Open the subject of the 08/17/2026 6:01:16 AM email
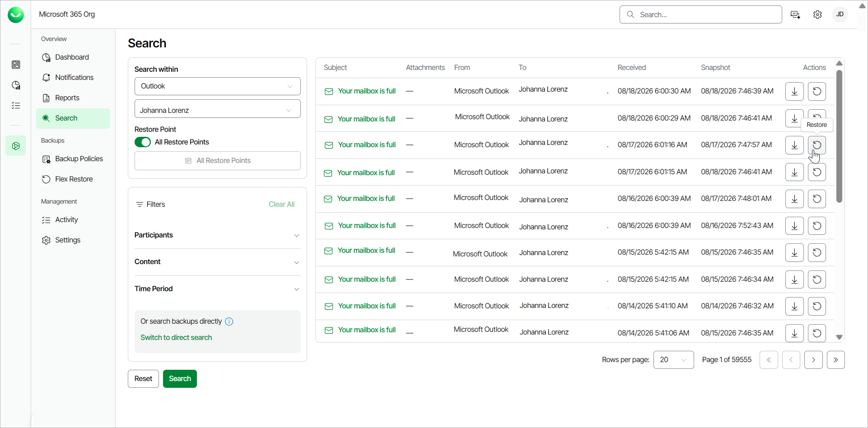Screen dimensions: 868x428 pyautogui.click(x=367, y=145)
